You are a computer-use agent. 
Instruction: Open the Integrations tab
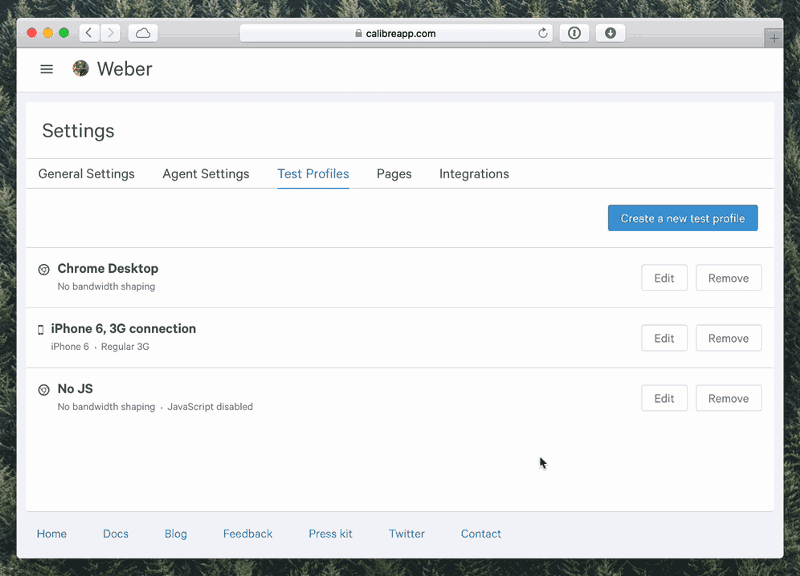point(474,174)
